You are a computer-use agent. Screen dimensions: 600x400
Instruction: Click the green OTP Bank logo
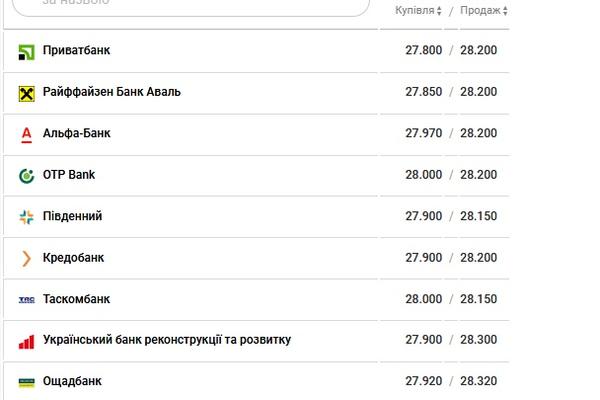(x=26, y=176)
